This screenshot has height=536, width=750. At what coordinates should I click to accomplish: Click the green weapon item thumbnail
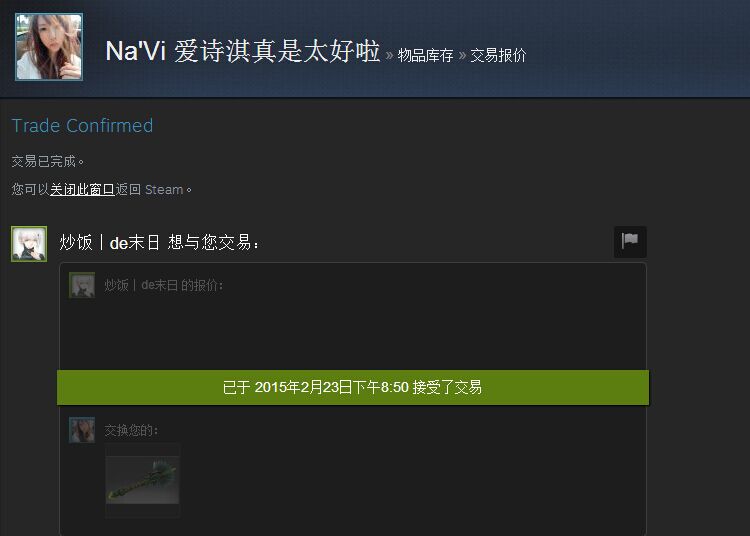[143, 480]
